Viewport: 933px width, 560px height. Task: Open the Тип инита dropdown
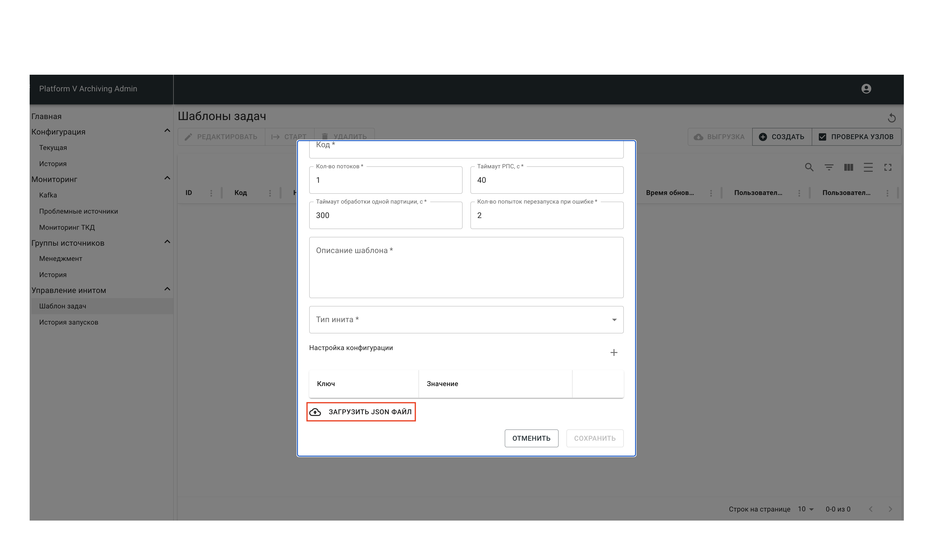466,320
